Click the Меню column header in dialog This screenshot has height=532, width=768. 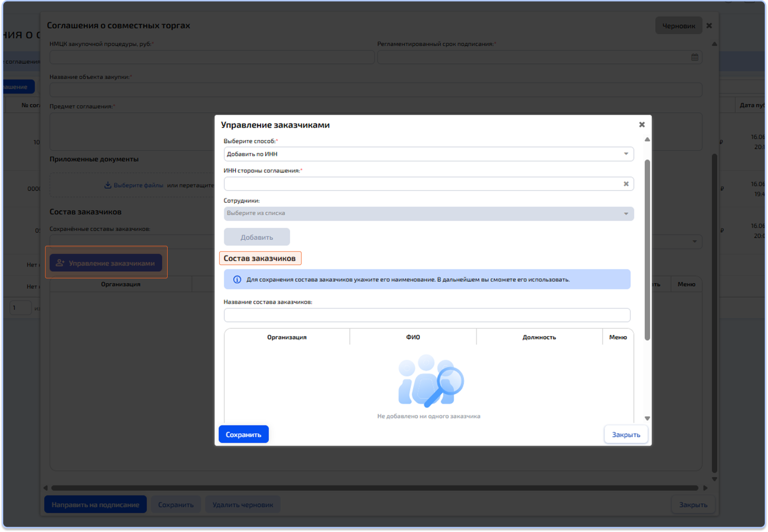pyautogui.click(x=618, y=337)
